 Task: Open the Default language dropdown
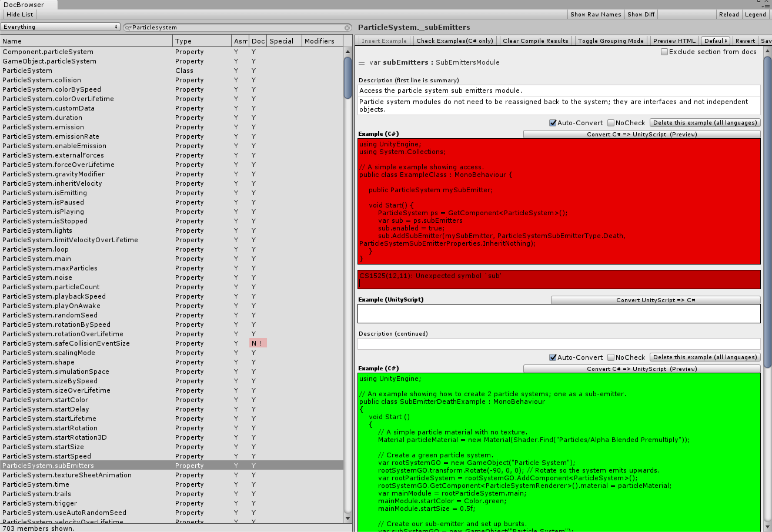(716, 41)
